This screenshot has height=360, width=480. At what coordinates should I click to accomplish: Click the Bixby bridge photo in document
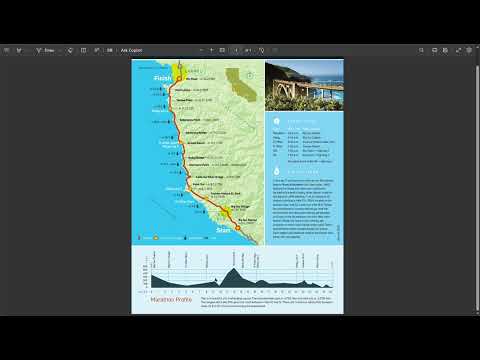[x=304, y=85]
